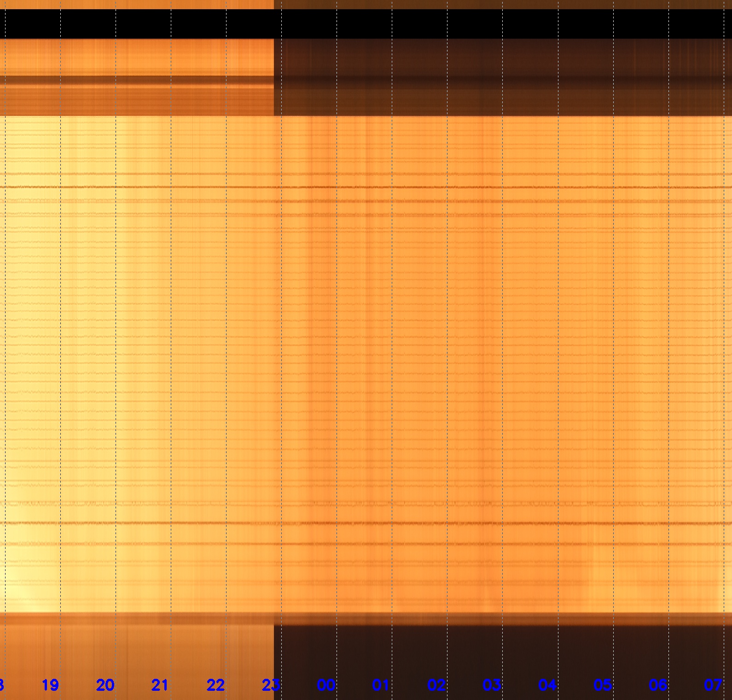Select the 20 hour marker
Screen dimensions: 732x700
(105, 685)
